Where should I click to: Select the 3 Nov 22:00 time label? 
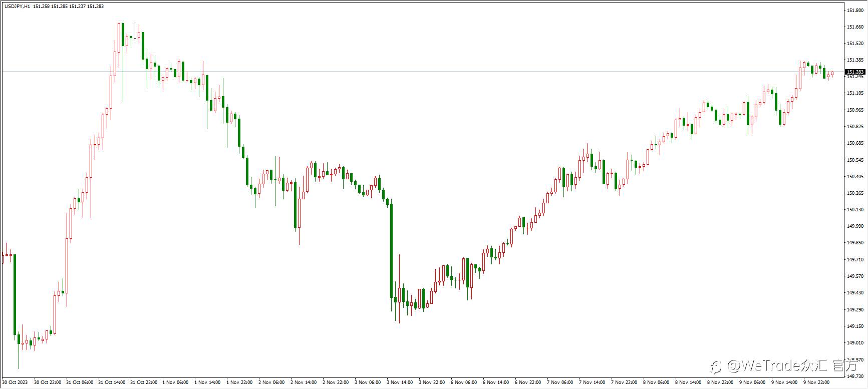pyautogui.click(x=432, y=382)
